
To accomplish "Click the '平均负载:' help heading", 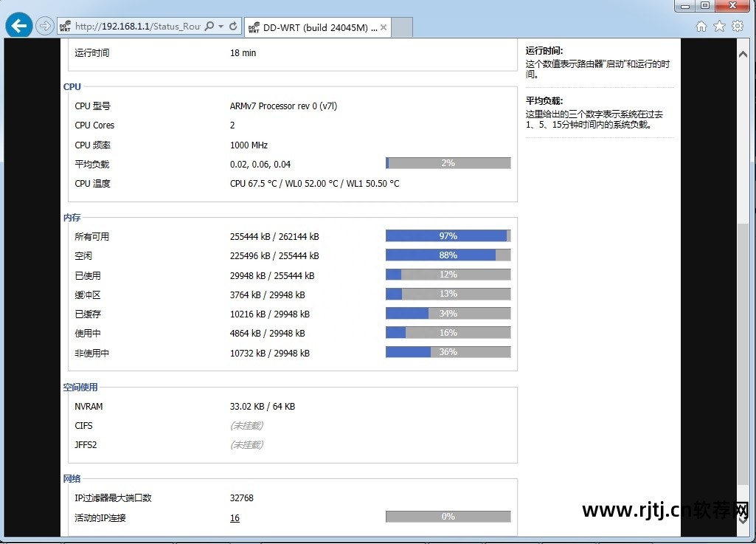I will [x=544, y=101].
